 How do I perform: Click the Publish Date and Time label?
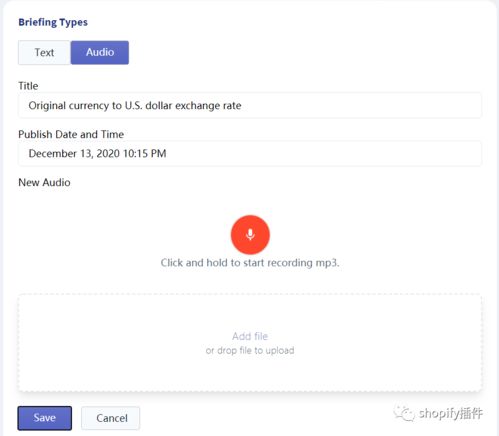coord(71,134)
